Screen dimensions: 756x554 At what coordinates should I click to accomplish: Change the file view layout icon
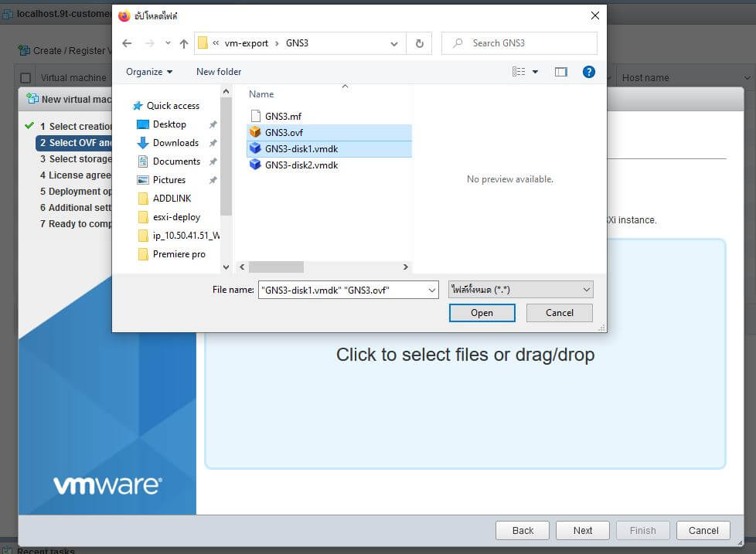(519, 72)
